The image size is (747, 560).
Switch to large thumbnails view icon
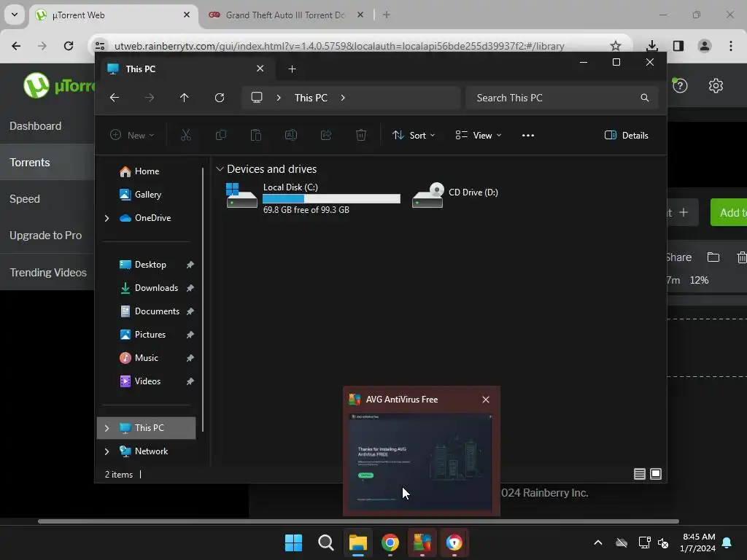pyautogui.click(x=656, y=474)
